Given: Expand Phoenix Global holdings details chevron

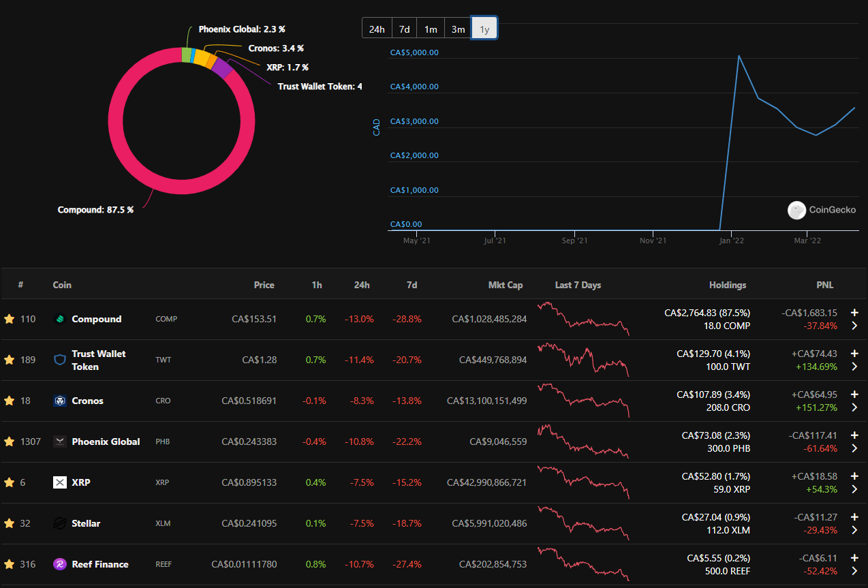Looking at the screenshot, I should [854, 448].
